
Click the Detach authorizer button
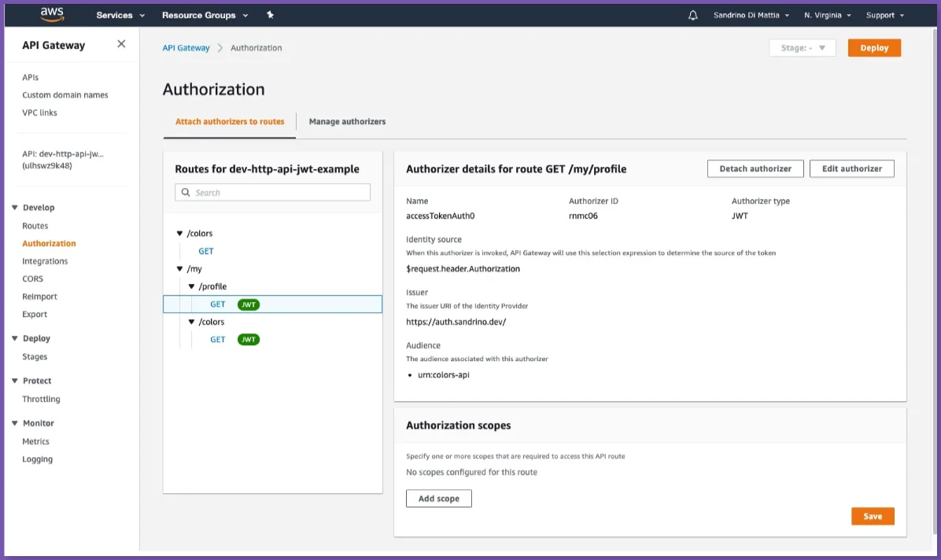click(x=755, y=168)
